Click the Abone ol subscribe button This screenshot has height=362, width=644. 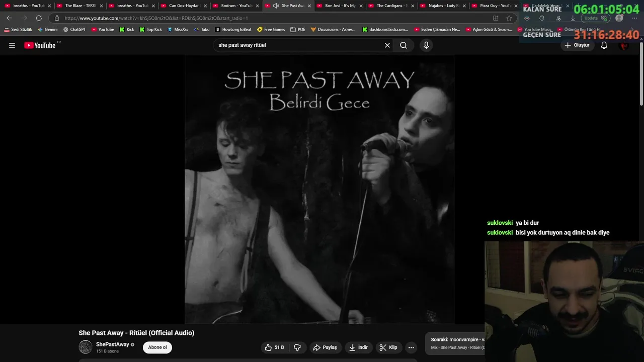[x=157, y=347]
